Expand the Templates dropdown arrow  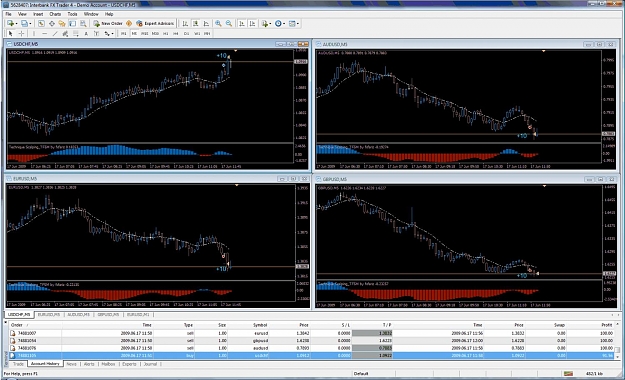(297, 24)
